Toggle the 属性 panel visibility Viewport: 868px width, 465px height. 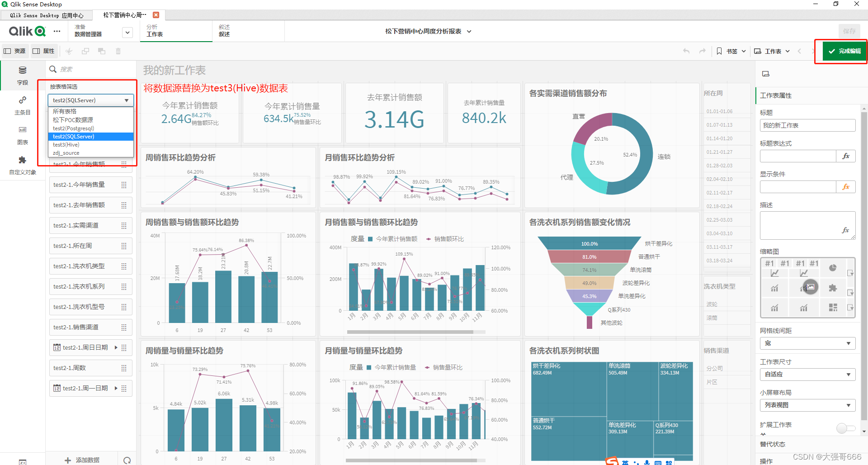pyautogui.click(x=43, y=51)
